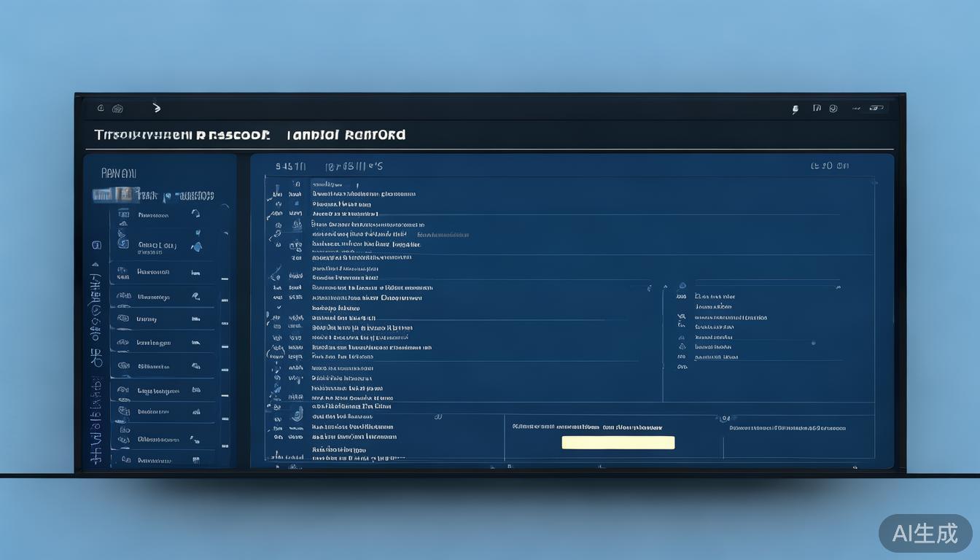Click the first entry in right-side detail list
Image resolution: width=980 pixels, height=560 pixels.
(x=715, y=297)
